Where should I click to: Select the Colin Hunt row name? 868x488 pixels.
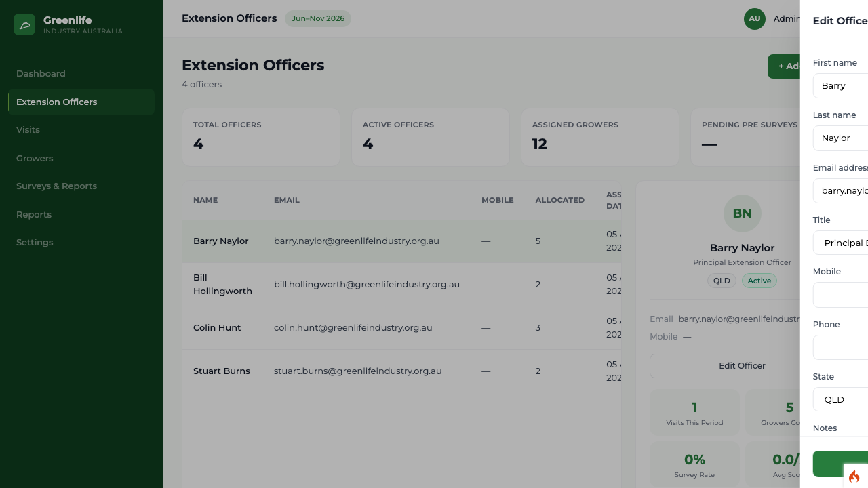pos(217,327)
